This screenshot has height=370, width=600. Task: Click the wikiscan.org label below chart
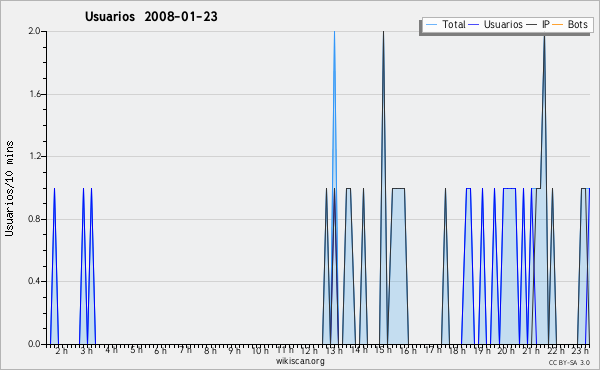pyautogui.click(x=300, y=361)
